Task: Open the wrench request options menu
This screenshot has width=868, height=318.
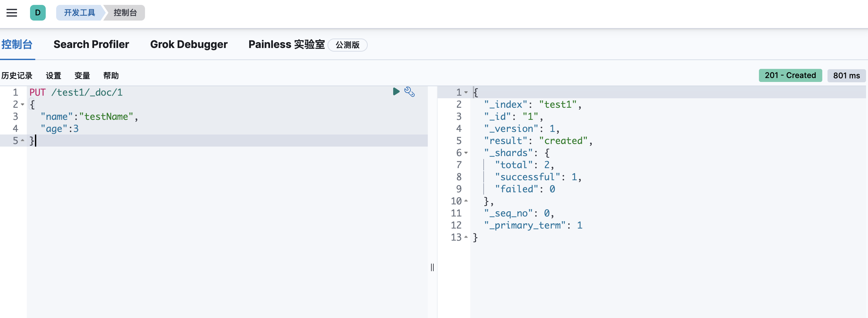Action: [410, 92]
